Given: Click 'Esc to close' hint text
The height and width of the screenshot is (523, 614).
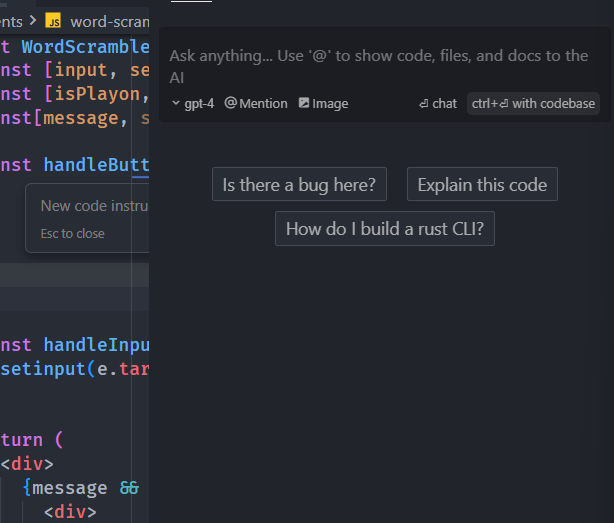Looking at the screenshot, I should tap(72, 234).
